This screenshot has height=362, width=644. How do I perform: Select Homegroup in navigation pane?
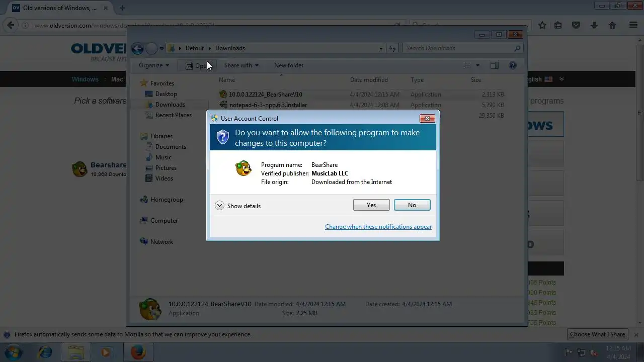(x=167, y=200)
